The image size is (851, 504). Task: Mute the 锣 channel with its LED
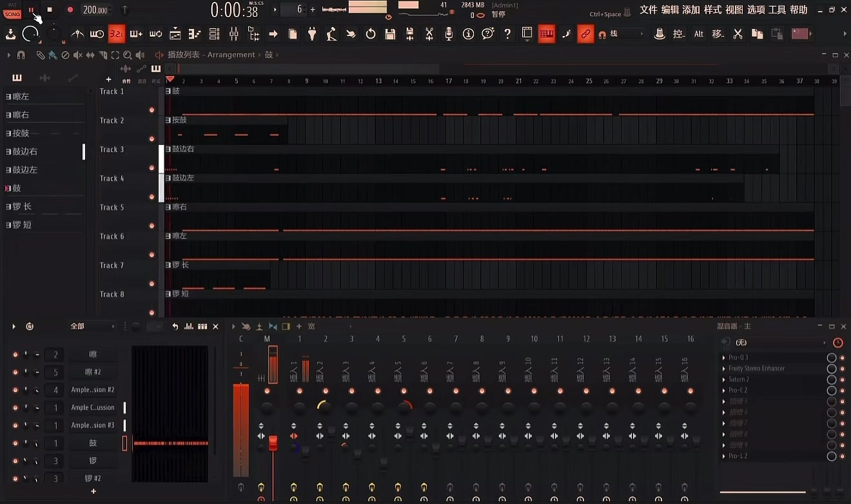[x=15, y=461]
